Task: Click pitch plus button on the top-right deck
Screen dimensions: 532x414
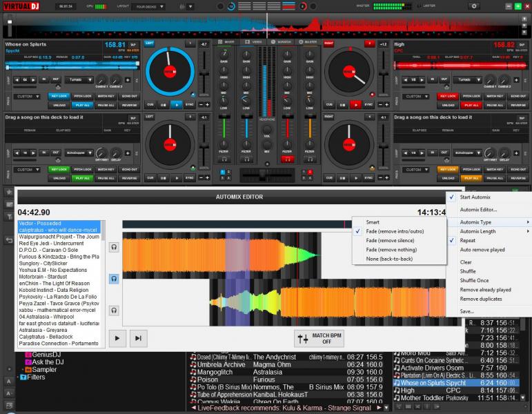Action: point(386,105)
